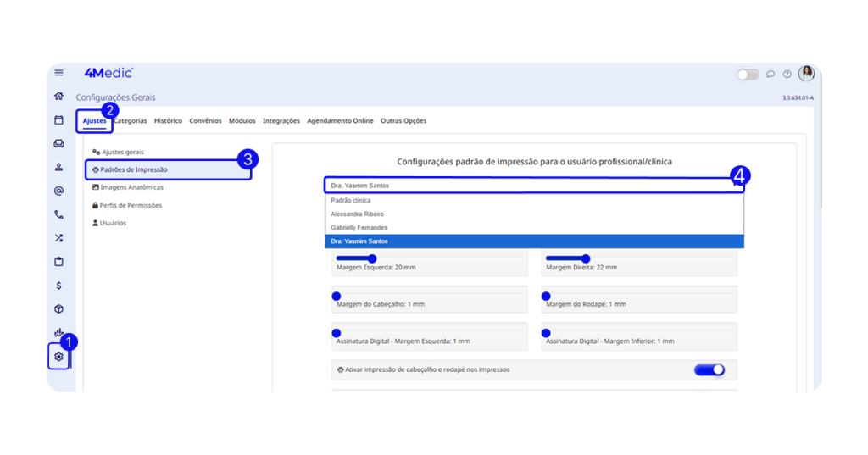Switch to the Categorias tab
The width and height of the screenshot is (868, 455).
click(x=131, y=121)
